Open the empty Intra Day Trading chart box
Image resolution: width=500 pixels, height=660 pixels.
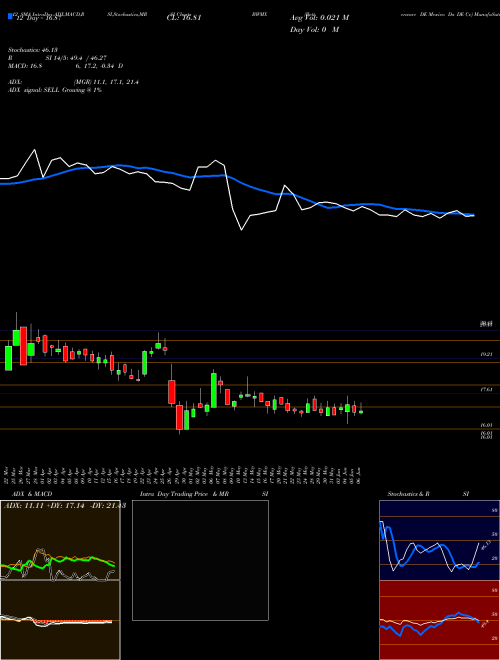(200, 560)
